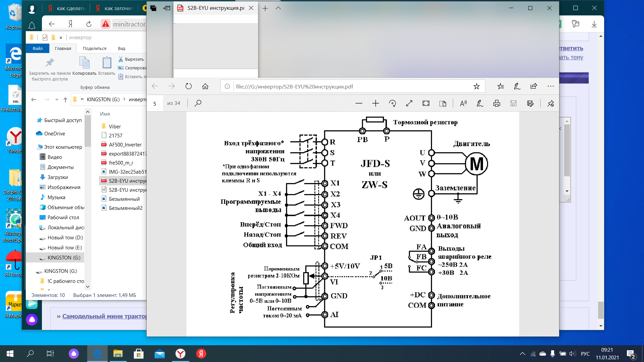The height and width of the screenshot is (362, 644).
Task: Switch to Поделиться ribbon tab
Action: [95, 48]
